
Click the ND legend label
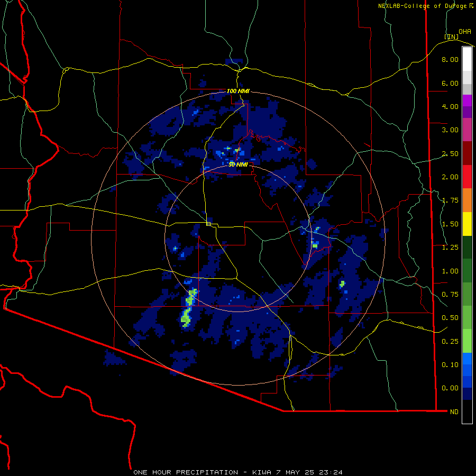[454, 412]
